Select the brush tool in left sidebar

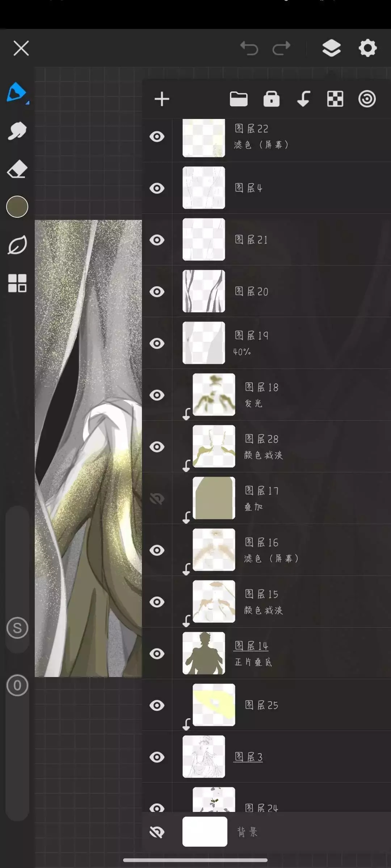(x=17, y=92)
